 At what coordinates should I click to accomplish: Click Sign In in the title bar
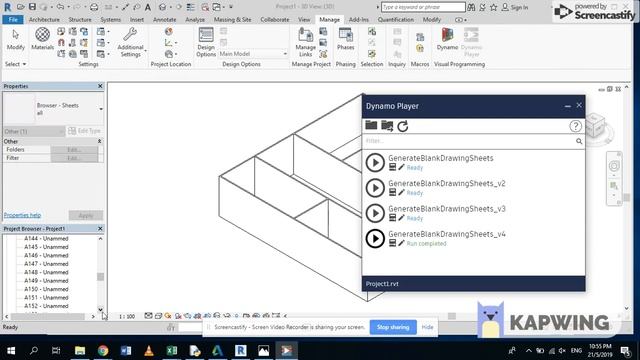(x=515, y=7)
